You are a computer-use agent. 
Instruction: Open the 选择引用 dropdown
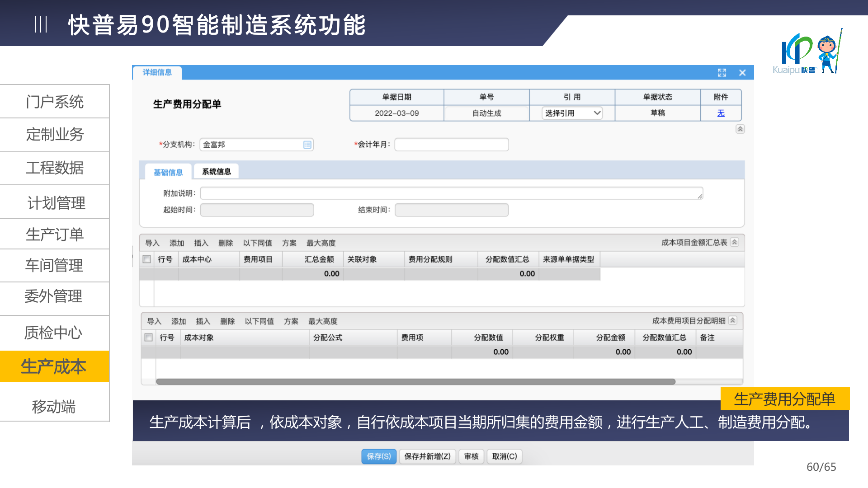[x=572, y=113]
